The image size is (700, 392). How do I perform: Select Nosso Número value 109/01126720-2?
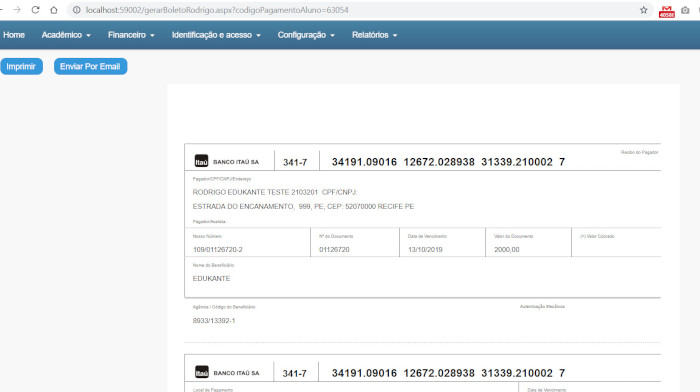217,250
